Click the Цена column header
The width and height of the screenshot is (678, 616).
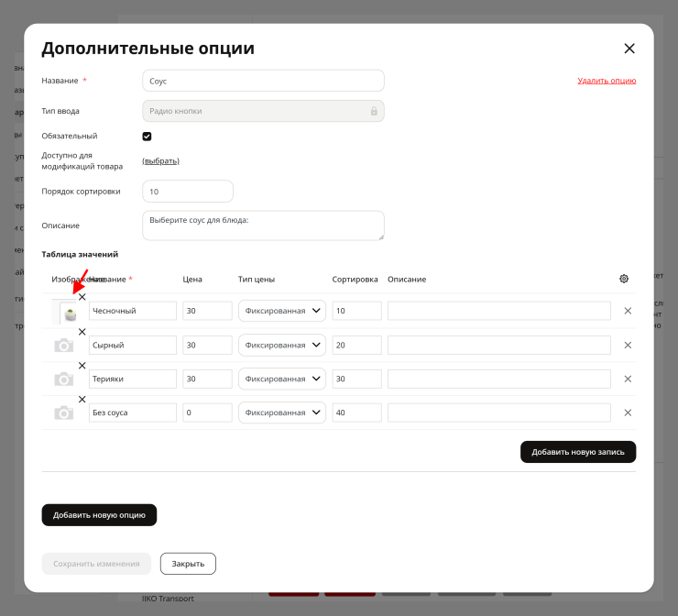coord(192,280)
